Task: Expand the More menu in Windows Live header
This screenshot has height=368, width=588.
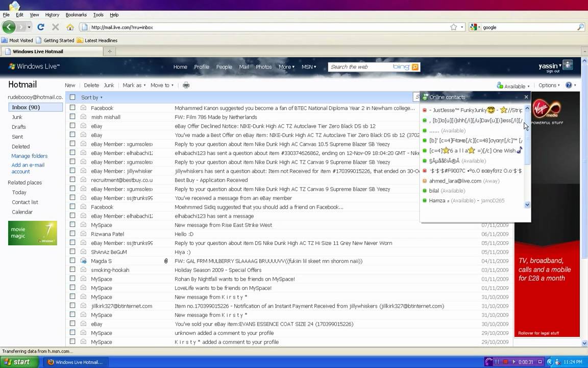Action: 286,67
